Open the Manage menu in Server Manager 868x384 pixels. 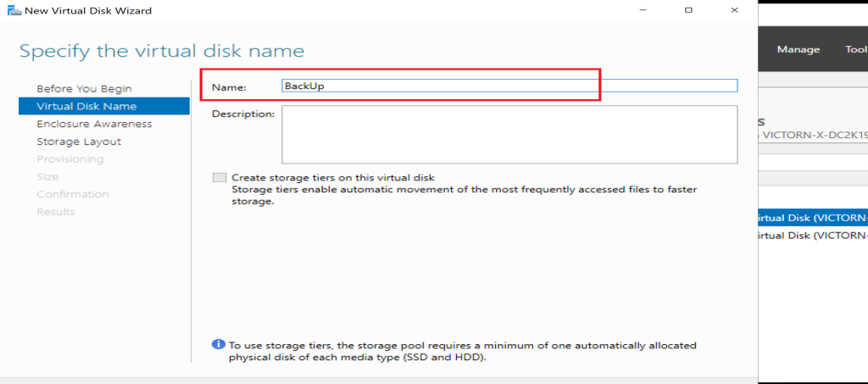click(798, 49)
